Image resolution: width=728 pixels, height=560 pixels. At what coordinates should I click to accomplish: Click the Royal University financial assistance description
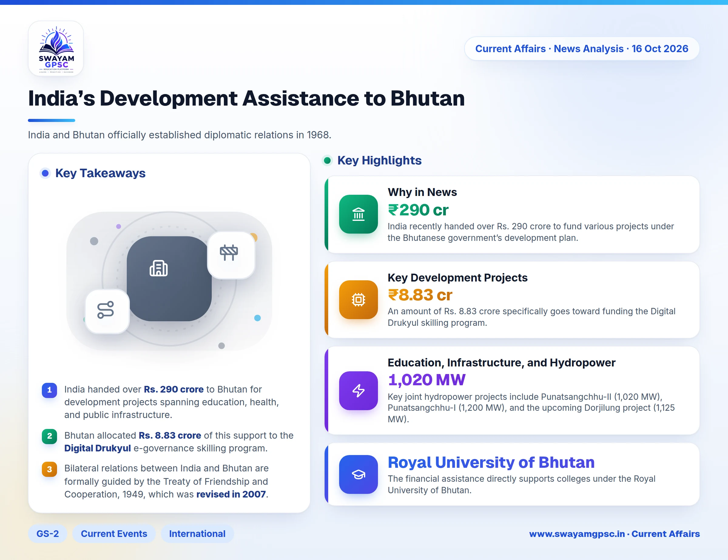pyautogui.click(x=521, y=484)
